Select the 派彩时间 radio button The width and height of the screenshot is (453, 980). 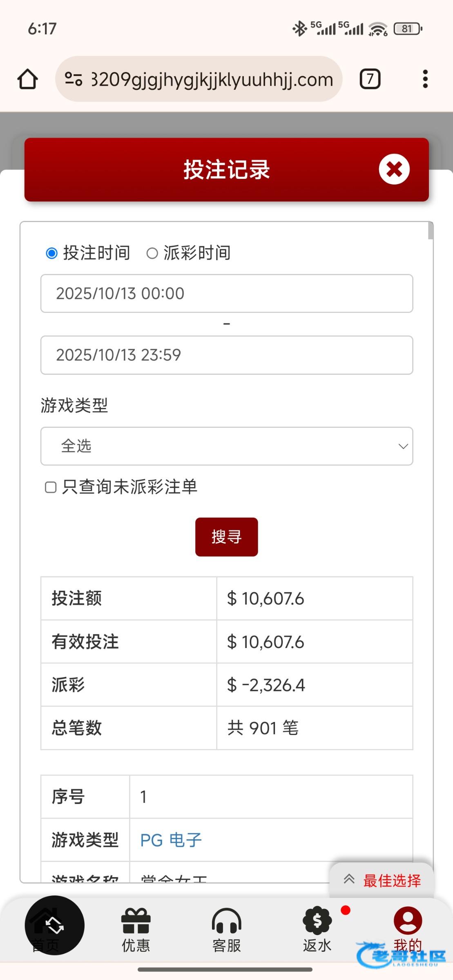(152, 253)
